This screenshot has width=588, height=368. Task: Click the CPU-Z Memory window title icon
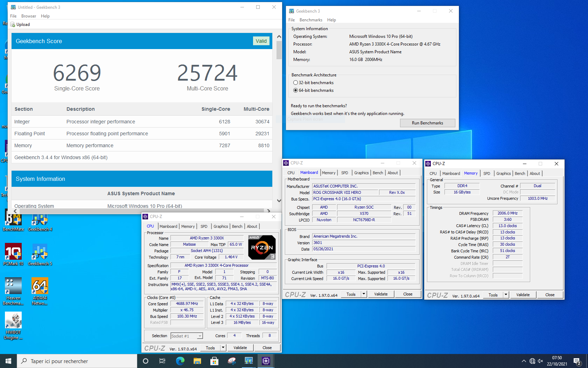(428, 164)
